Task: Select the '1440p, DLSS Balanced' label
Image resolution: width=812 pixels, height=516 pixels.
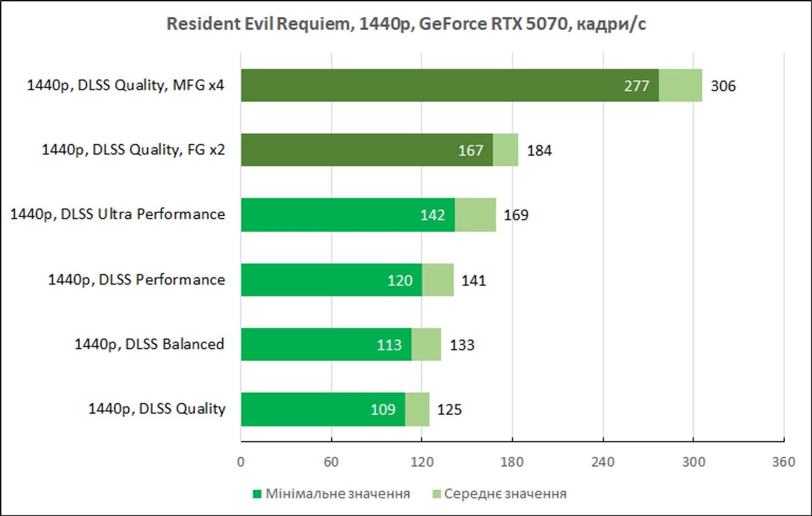Action: (x=149, y=344)
